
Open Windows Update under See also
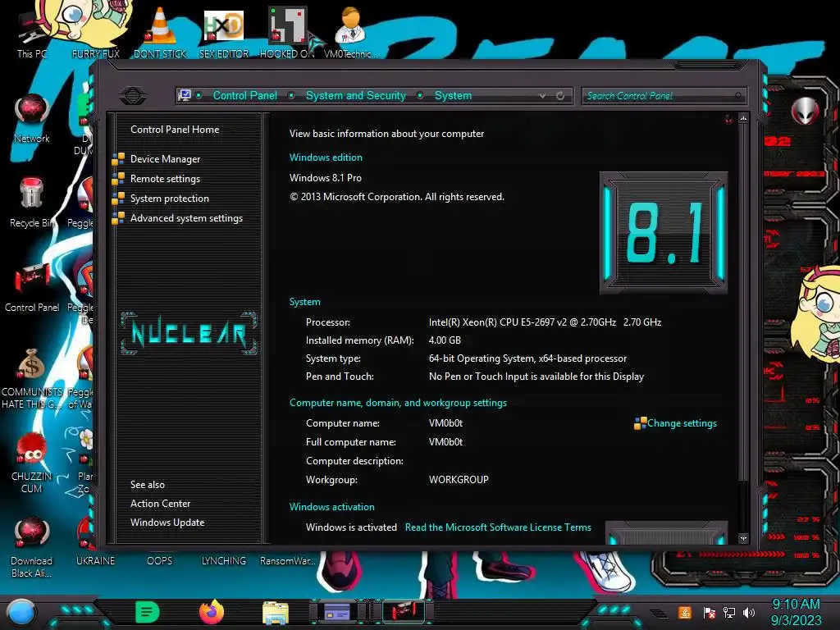167,523
